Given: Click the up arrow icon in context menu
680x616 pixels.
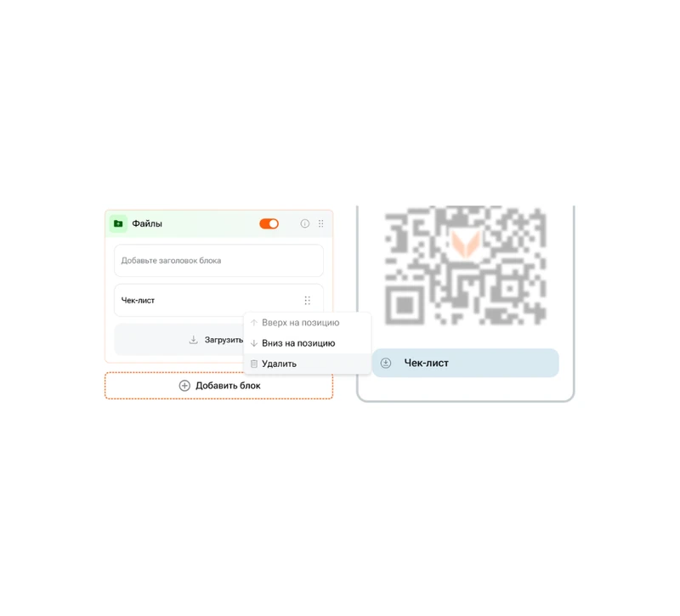Looking at the screenshot, I should click(x=254, y=323).
